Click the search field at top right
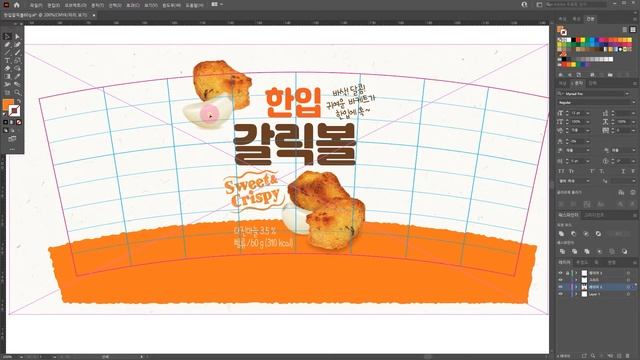 (x=576, y=4)
